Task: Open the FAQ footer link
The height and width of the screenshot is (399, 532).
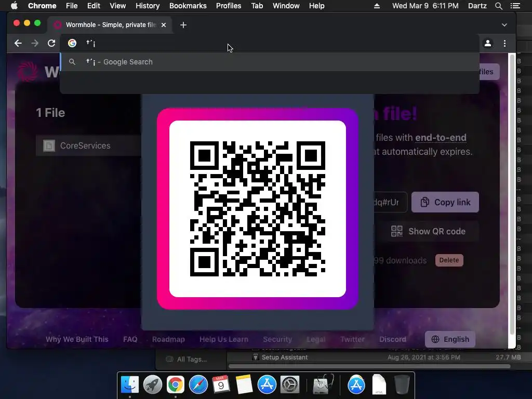Action: pos(130,339)
